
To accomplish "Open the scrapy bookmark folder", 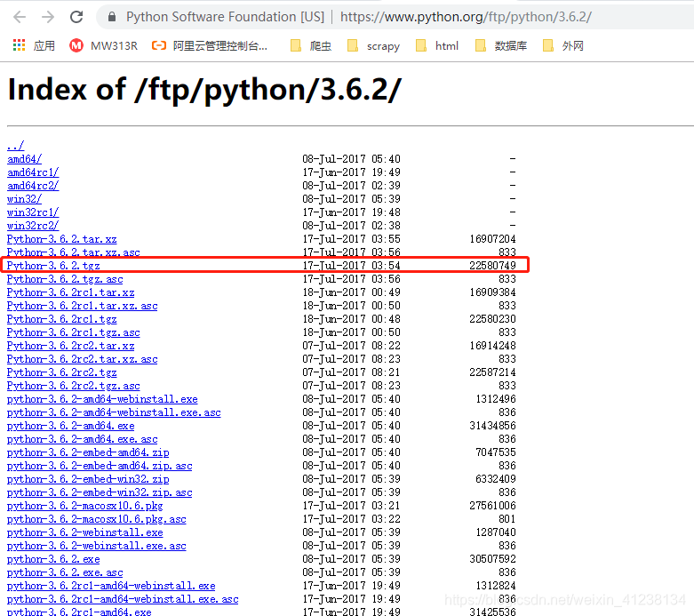I will (x=373, y=45).
